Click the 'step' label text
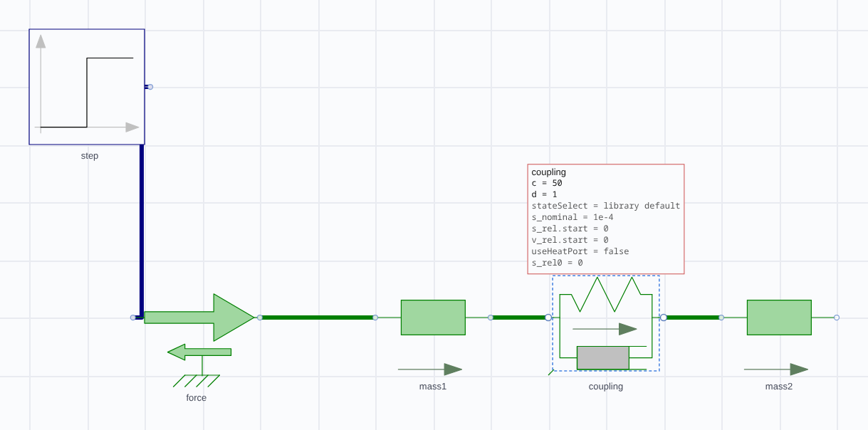Screen dimensions: 868x430 tap(90, 156)
